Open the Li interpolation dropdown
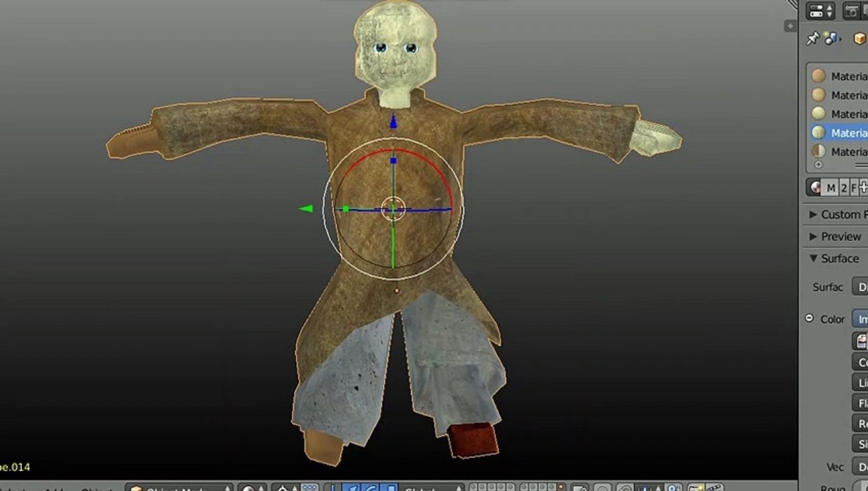Viewport: 868px width, 491px height. pos(860,383)
